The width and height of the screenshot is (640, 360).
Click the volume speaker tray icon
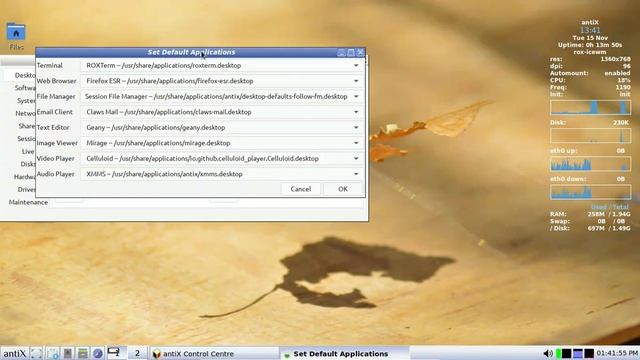click(548, 353)
